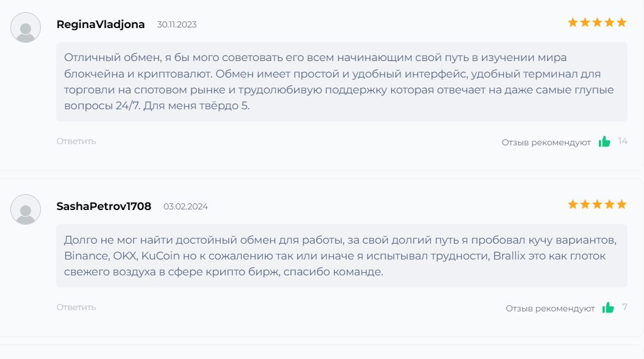Image resolution: width=644 pixels, height=359 pixels.
Task: Open SashaPetrov1708 username link
Action: coord(104,206)
